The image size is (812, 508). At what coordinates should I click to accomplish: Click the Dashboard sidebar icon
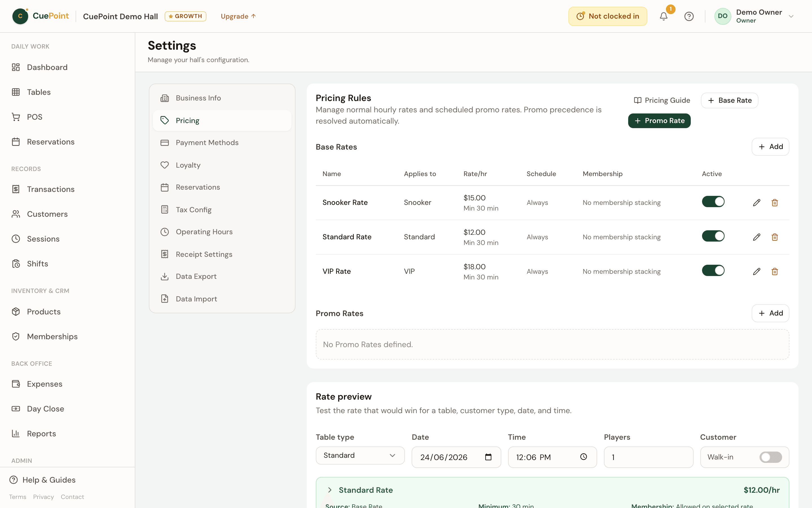pyautogui.click(x=16, y=67)
